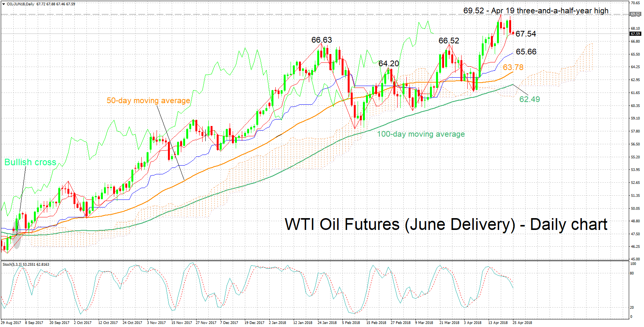The width and height of the screenshot is (644, 327).
Task: Click the Stoch(5,3,3) indicator label
Action: pos(13,264)
